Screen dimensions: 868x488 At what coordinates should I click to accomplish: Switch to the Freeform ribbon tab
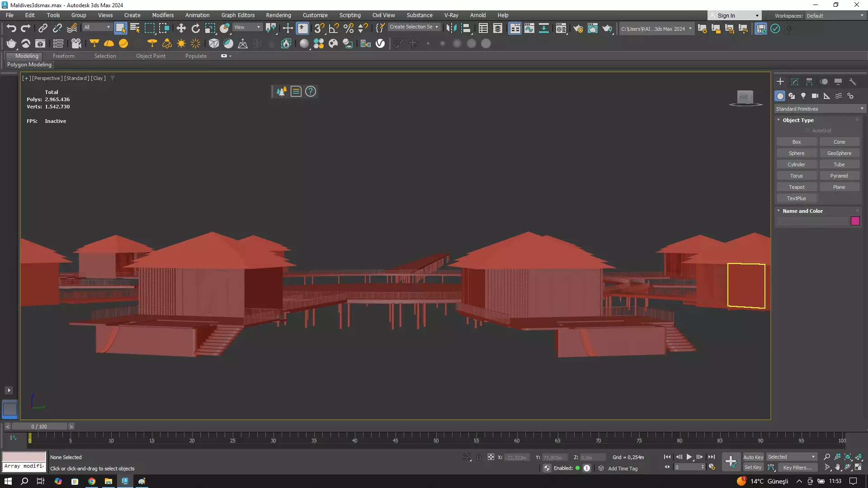coord(63,56)
